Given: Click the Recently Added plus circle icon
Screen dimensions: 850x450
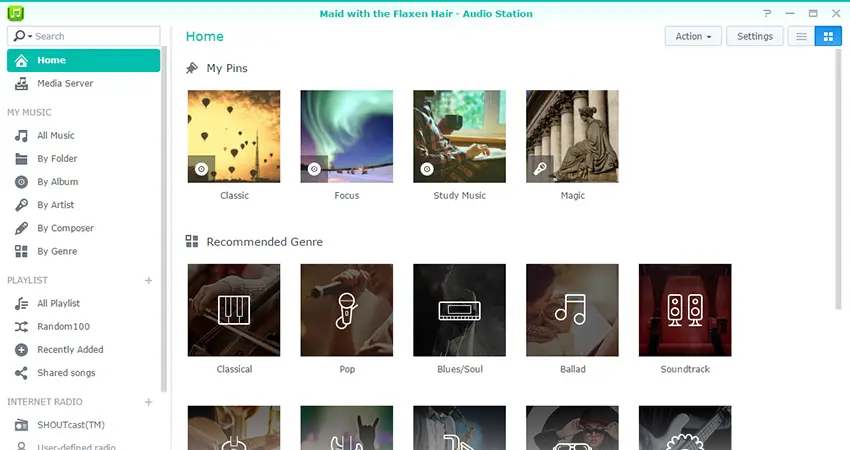Looking at the screenshot, I should [x=21, y=350].
